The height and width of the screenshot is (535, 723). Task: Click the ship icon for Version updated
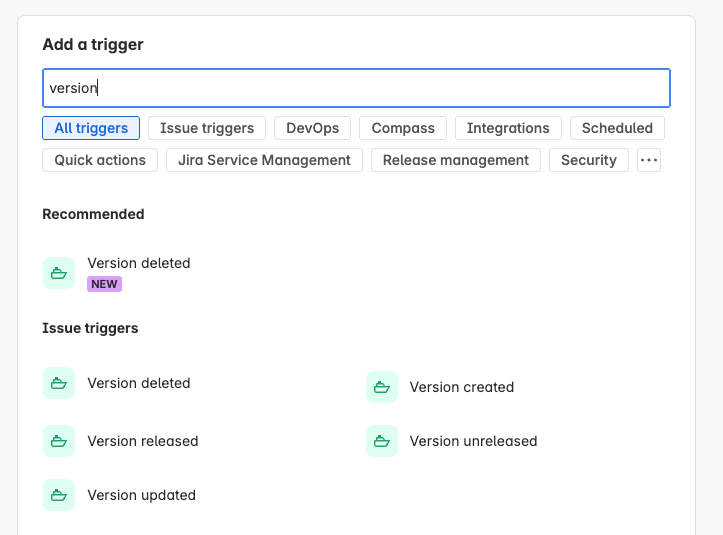[x=59, y=495]
